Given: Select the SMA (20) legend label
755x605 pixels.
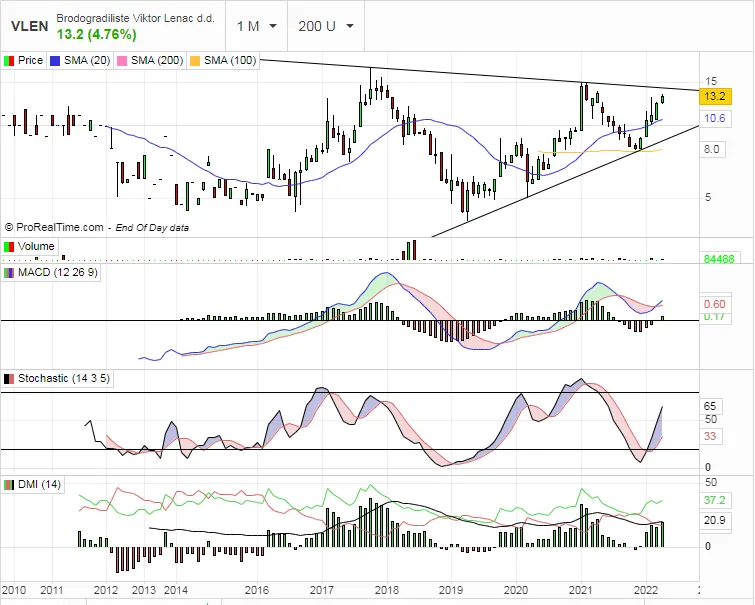Looking at the screenshot, I should [x=87, y=60].
